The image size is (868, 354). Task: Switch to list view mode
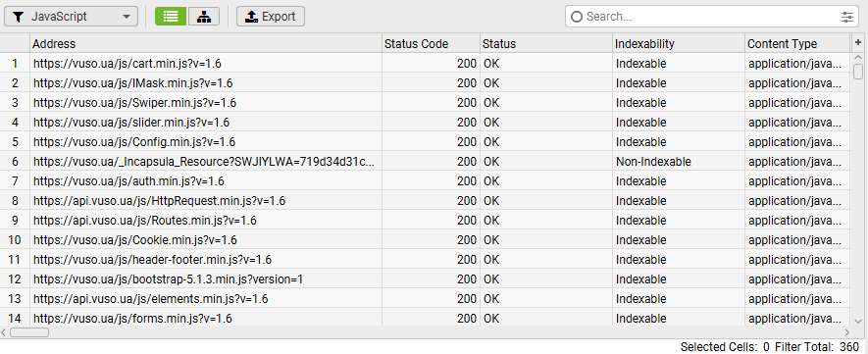(171, 17)
